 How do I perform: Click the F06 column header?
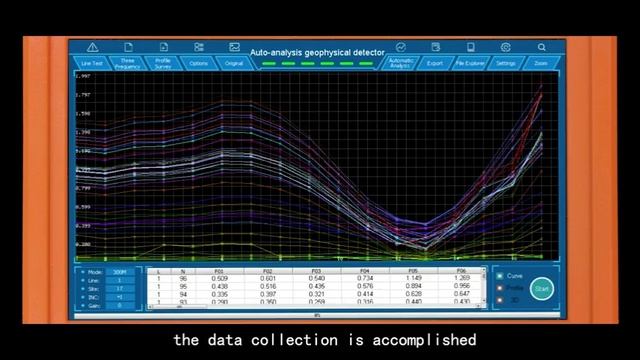point(460,271)
